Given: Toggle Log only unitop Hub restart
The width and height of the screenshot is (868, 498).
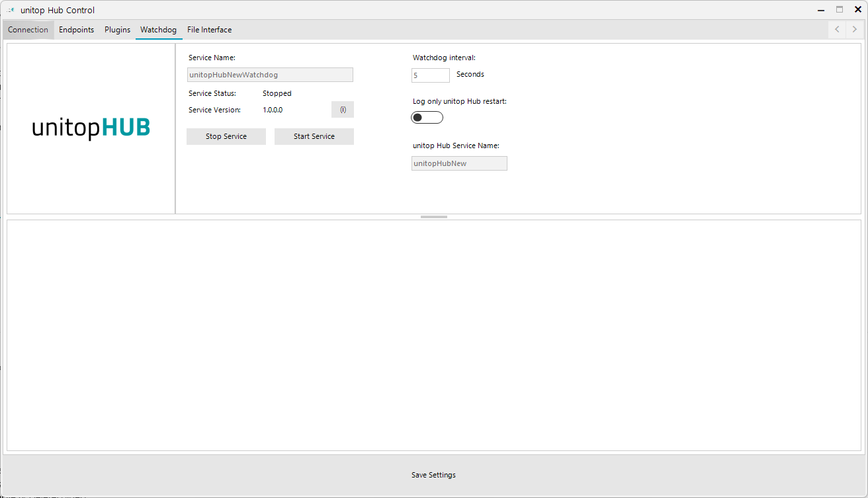Looking at the screenshot, I should pos(427,118).
